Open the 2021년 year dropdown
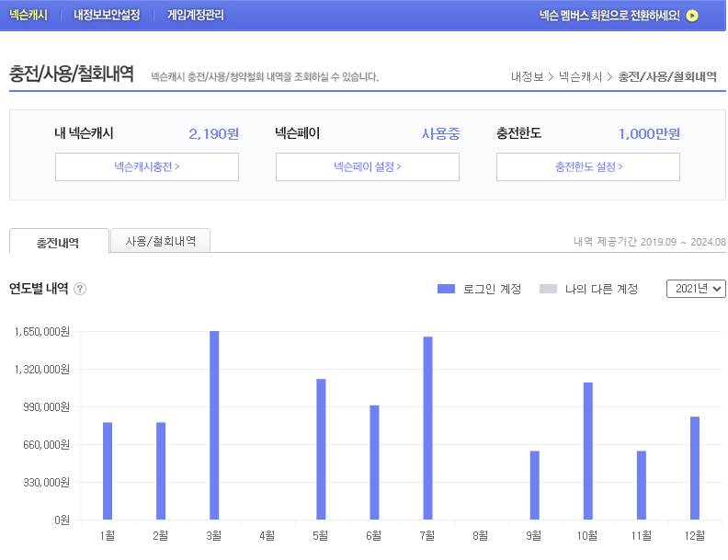 coord(696,289)
